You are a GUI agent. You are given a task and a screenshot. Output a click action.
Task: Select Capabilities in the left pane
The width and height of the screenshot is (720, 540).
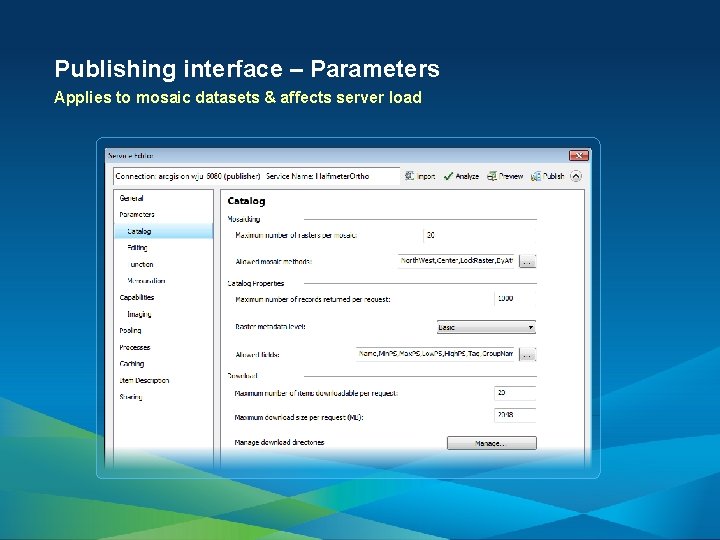136,298
